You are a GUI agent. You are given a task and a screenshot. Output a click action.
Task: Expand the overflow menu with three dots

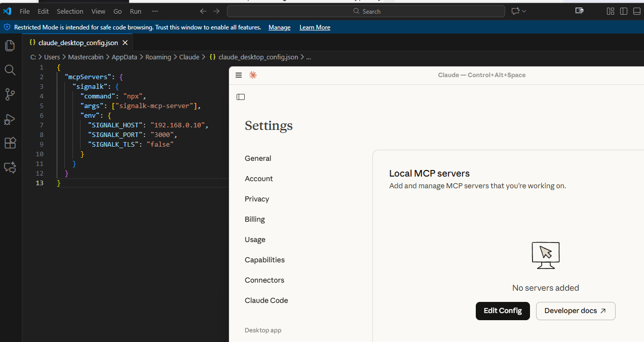tap(155, 11)
